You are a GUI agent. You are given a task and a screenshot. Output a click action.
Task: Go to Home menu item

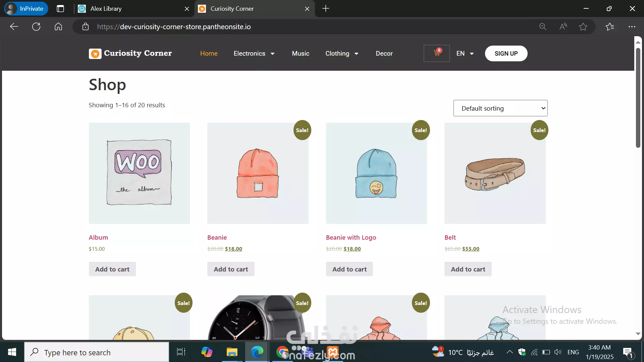(209, 53)
